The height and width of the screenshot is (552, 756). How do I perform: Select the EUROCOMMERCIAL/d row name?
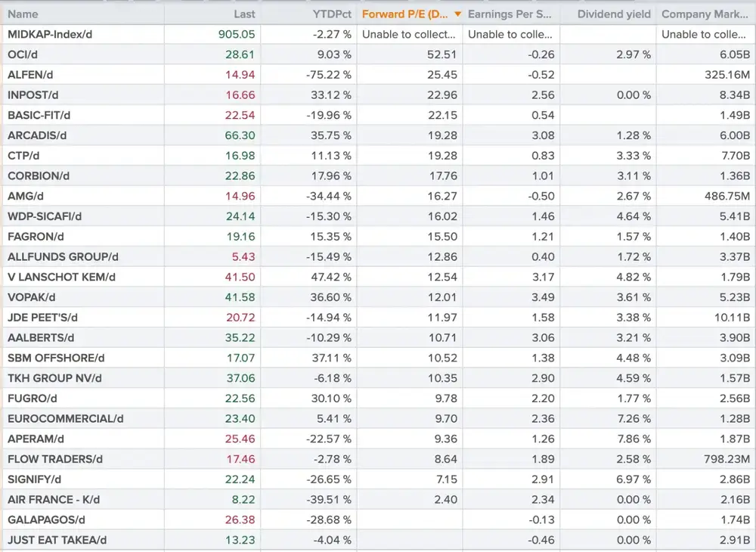click(x=66, y=419)
